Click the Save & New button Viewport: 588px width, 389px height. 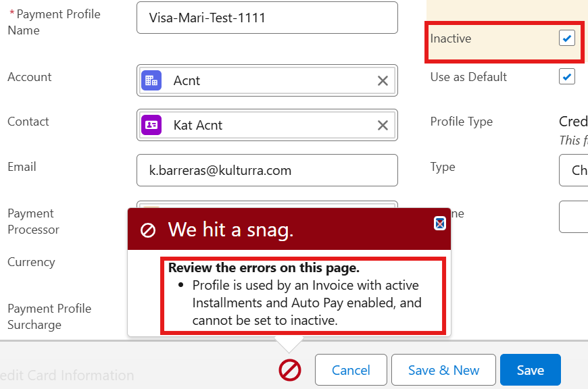click(x=443, y=370)
